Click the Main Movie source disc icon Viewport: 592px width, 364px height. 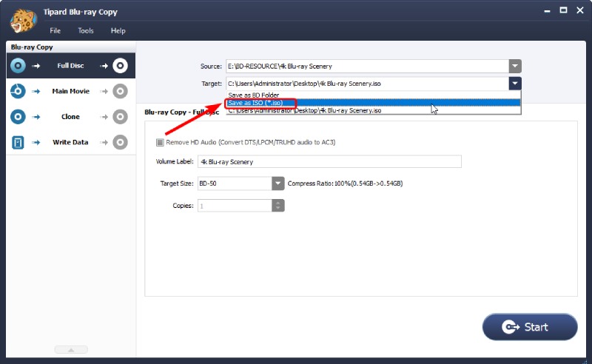coord(18,91)
